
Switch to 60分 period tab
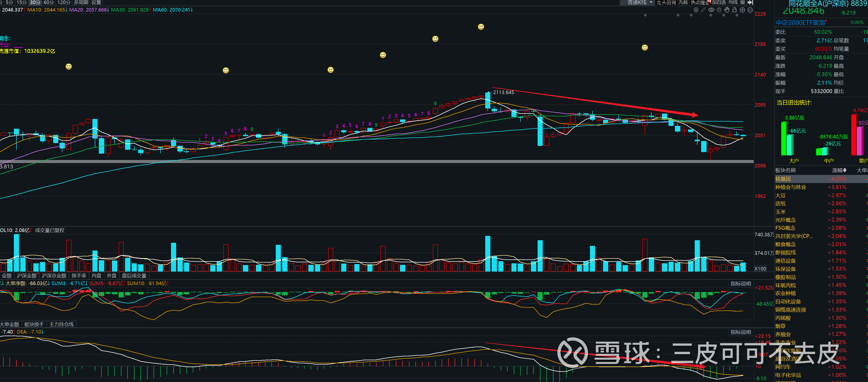(x=49, y=2)
